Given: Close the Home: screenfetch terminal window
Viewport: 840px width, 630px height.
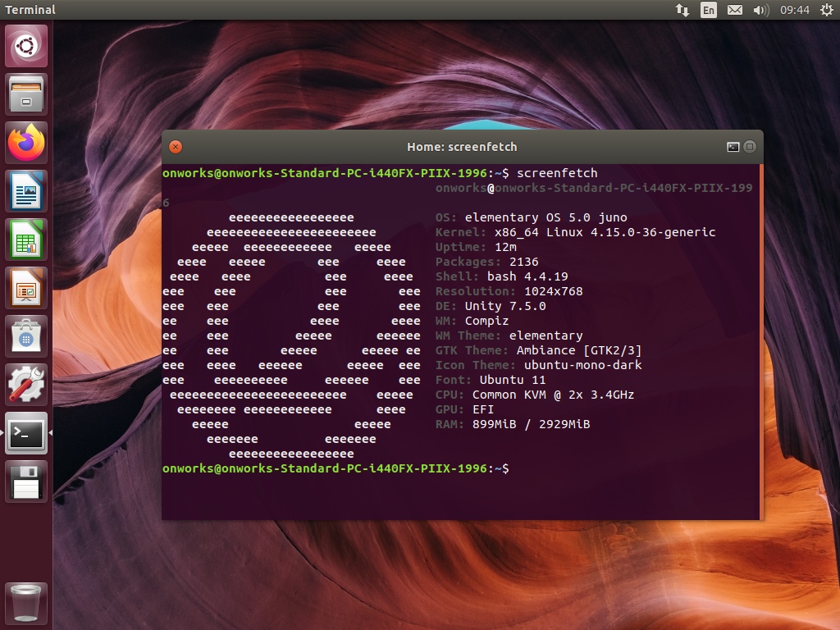Looking at the screenshot, I should click(176, 147).
